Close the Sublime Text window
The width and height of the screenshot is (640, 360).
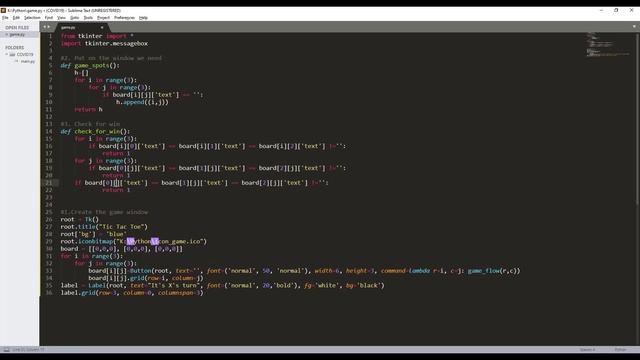pyautogui.click(x=631, y=10)
